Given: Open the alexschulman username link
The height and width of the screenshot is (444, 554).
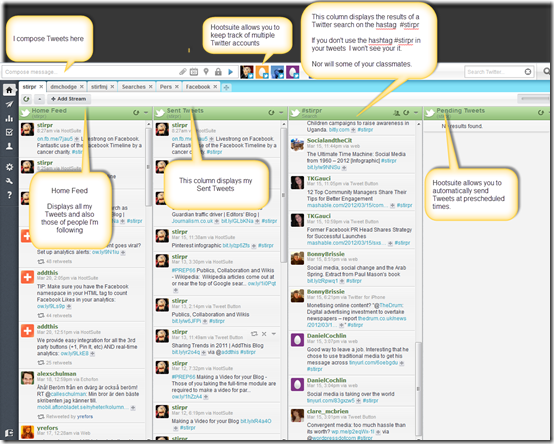Looking at the screenshot, I should click(x=57, y=373).
